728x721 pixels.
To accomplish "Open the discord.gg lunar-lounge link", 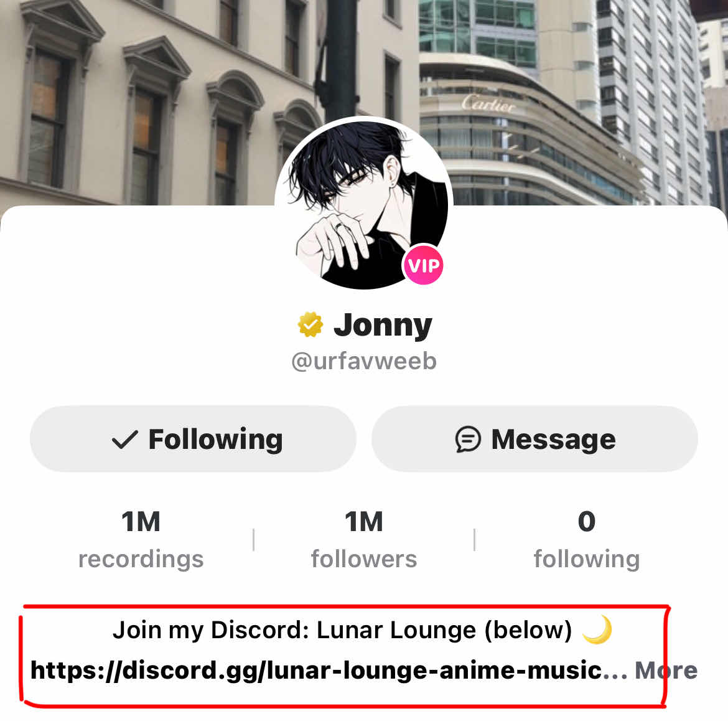I will [329, 671].
